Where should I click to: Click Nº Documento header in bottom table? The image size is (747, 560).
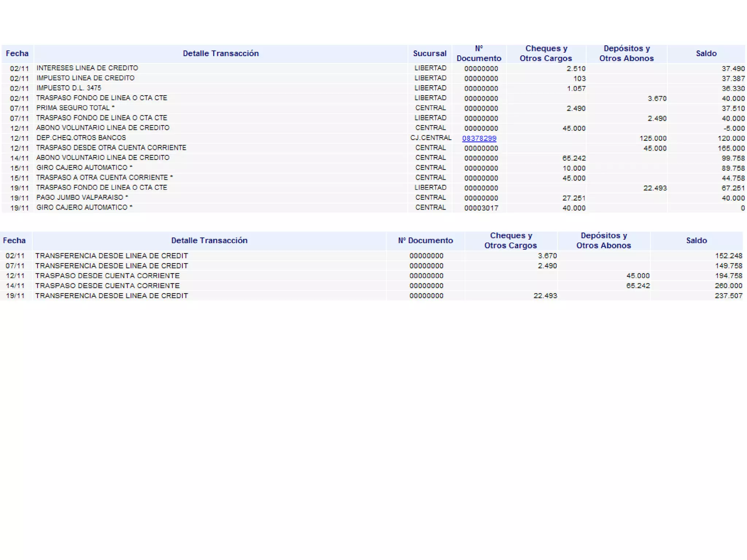tap(425, 240)
